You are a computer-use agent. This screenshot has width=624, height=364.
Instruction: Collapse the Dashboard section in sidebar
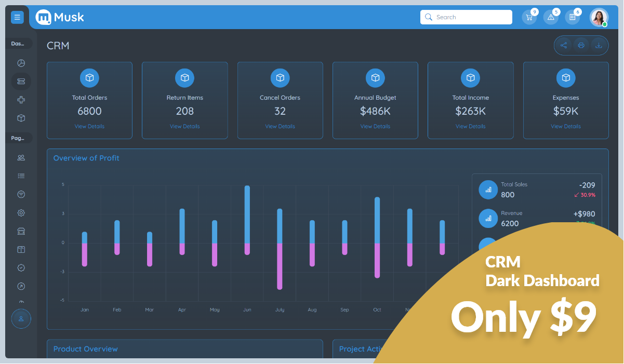pyautogui.click(x=19, y=43)
